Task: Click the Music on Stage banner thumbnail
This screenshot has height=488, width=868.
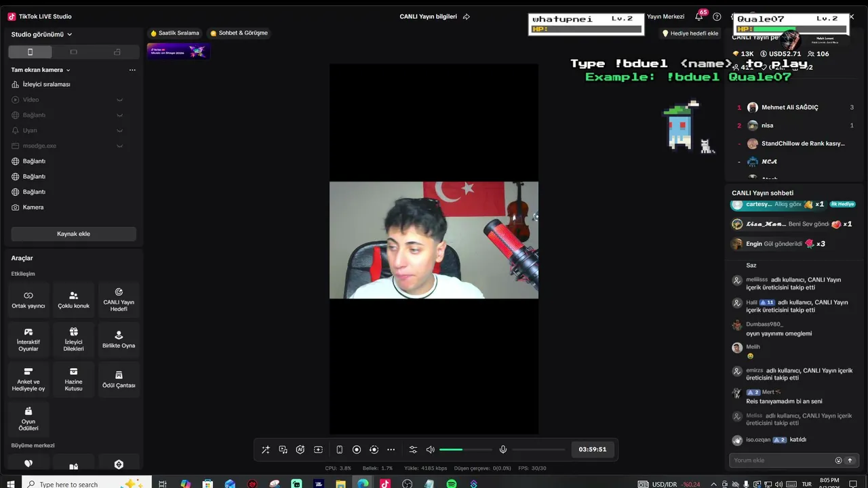Action: [178, 51]
